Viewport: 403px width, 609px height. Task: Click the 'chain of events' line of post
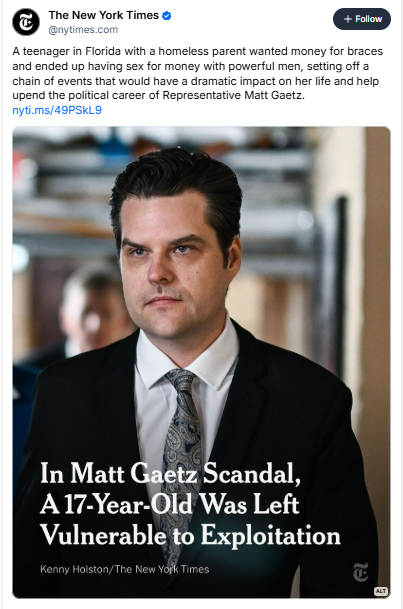coord(196,81)
